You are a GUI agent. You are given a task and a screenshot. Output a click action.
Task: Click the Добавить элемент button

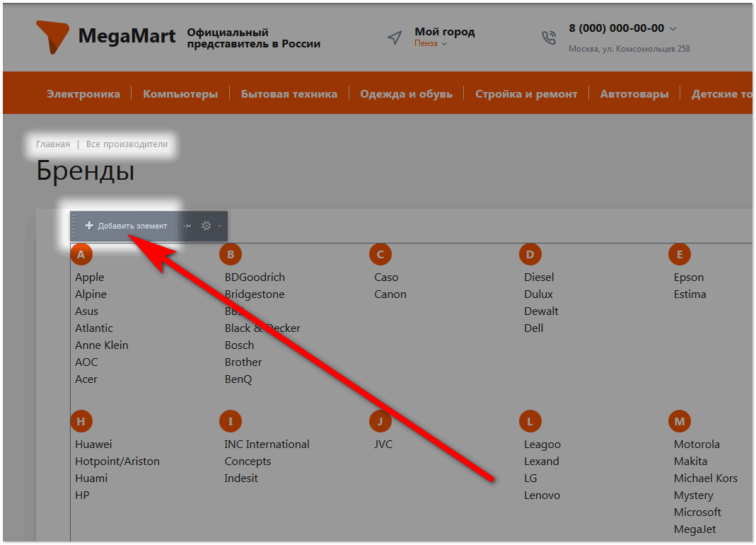126,226
